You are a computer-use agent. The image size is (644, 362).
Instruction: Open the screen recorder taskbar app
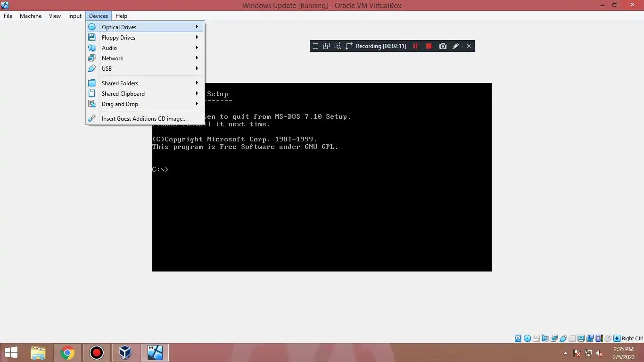(97, 353)
